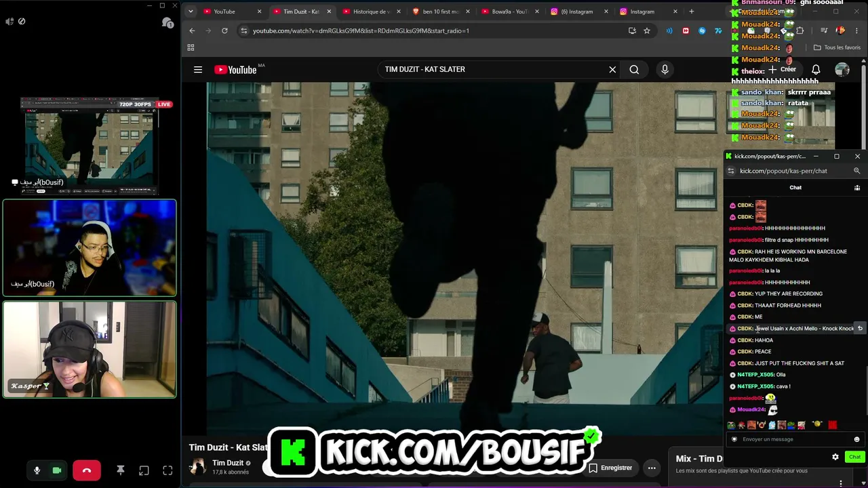Image resolution: width=868 pixels, height=488 pixels.
Task: Open the browser apps grid shortcut
Action: (x=191, y=47)
